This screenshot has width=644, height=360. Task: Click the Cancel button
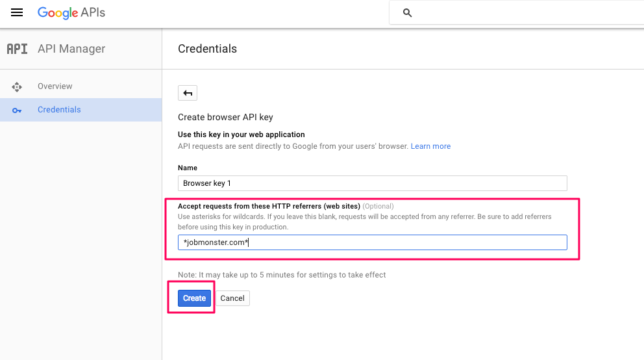pyautogui.click(x=232, y=298)
